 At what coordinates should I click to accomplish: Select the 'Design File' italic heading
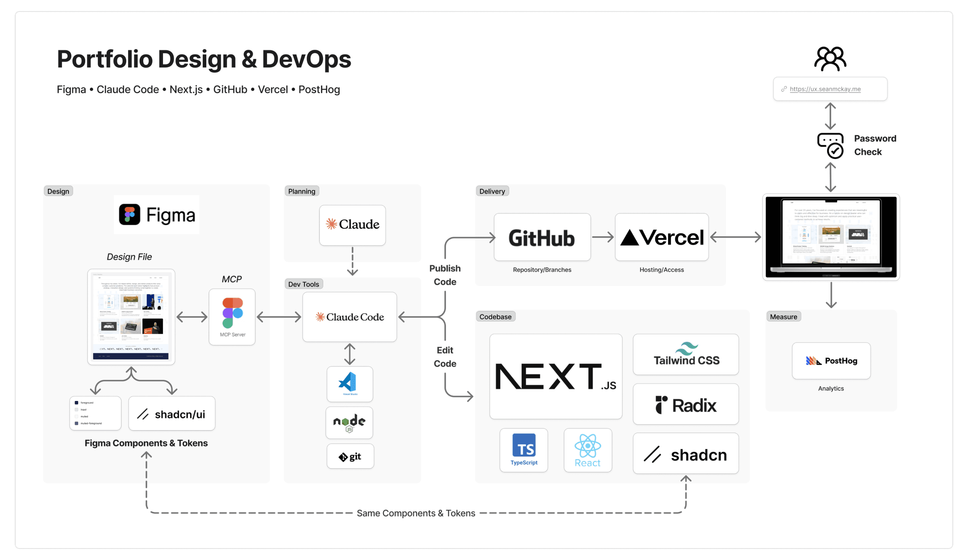(x=129, y=257)
